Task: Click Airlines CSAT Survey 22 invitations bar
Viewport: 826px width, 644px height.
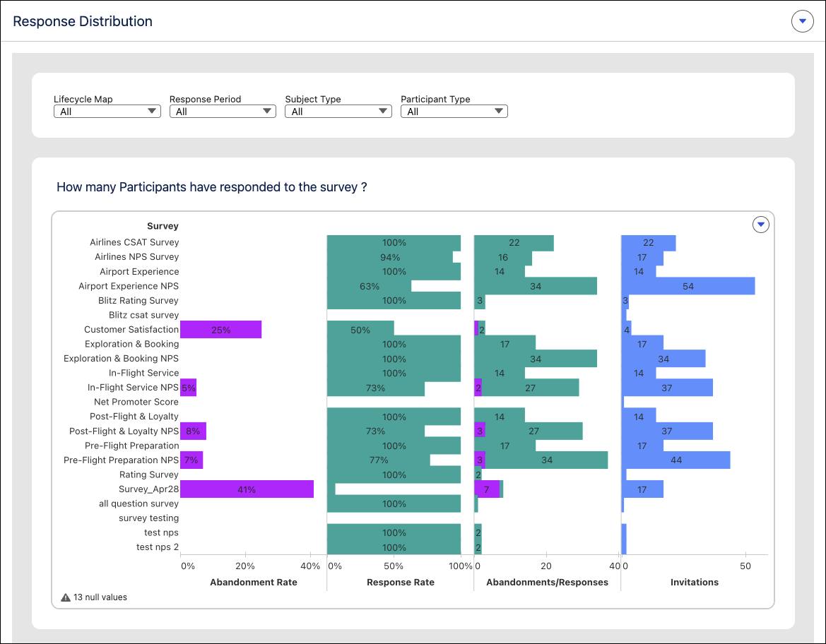Action: 649,243
